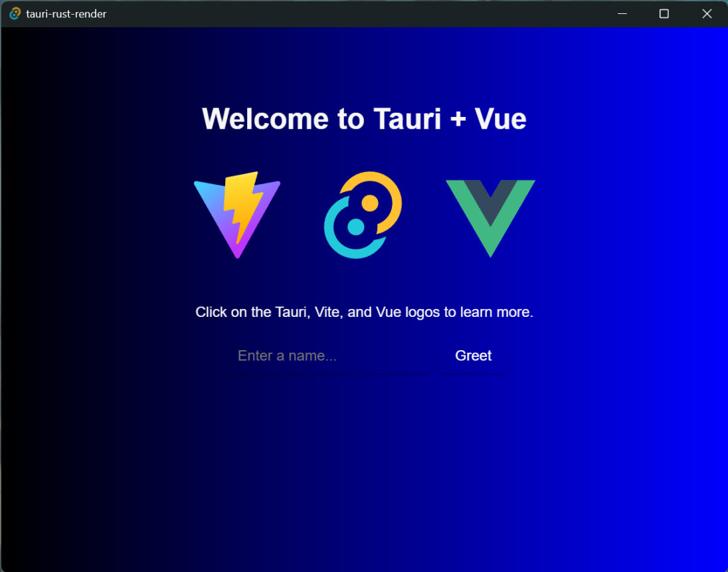This screenshot has width=728, height=572.
Task: Open the Tauri logo link
Action: tap(363, 215)
